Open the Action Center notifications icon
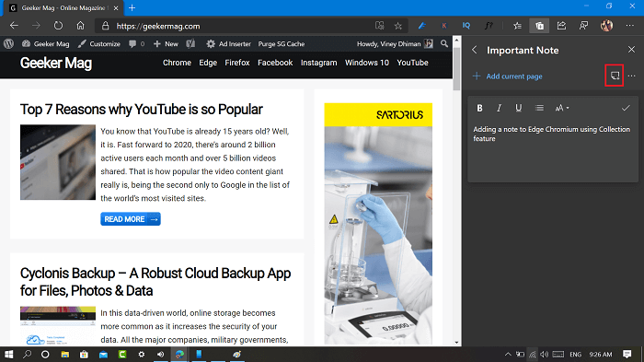 [627, 355]
